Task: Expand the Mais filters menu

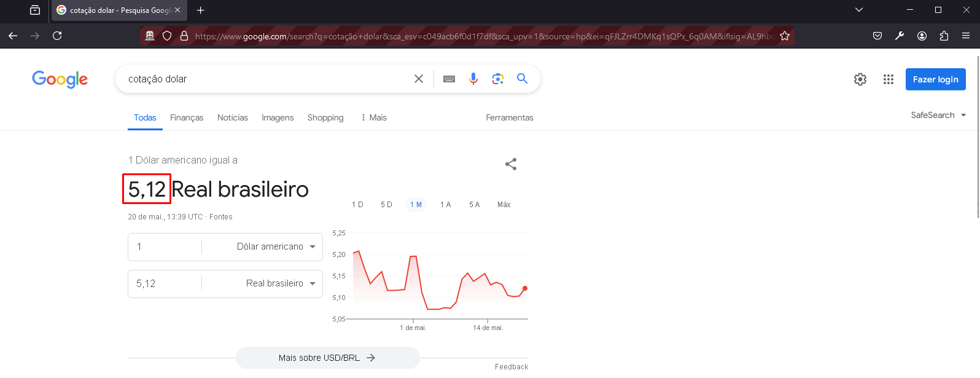Action: pos(374,117)
